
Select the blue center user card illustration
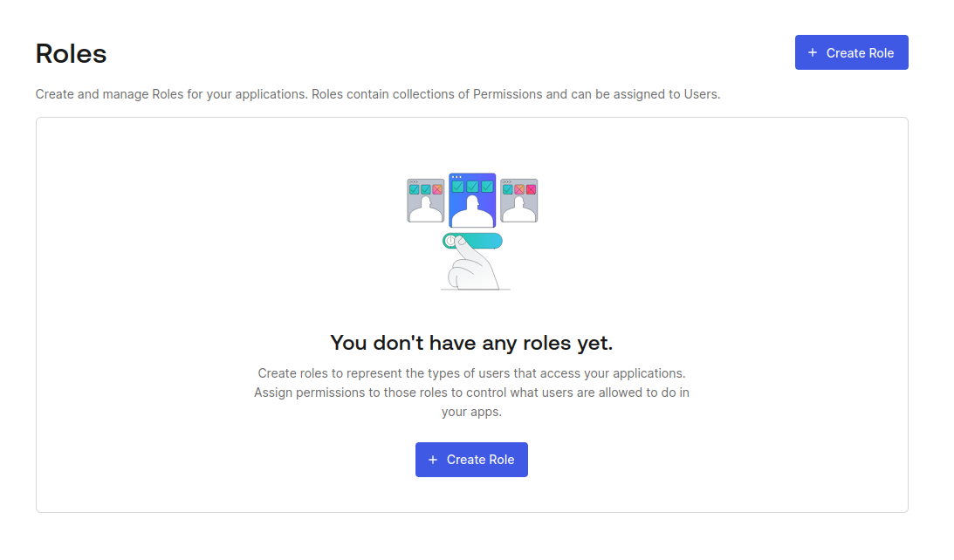point(472,200)
